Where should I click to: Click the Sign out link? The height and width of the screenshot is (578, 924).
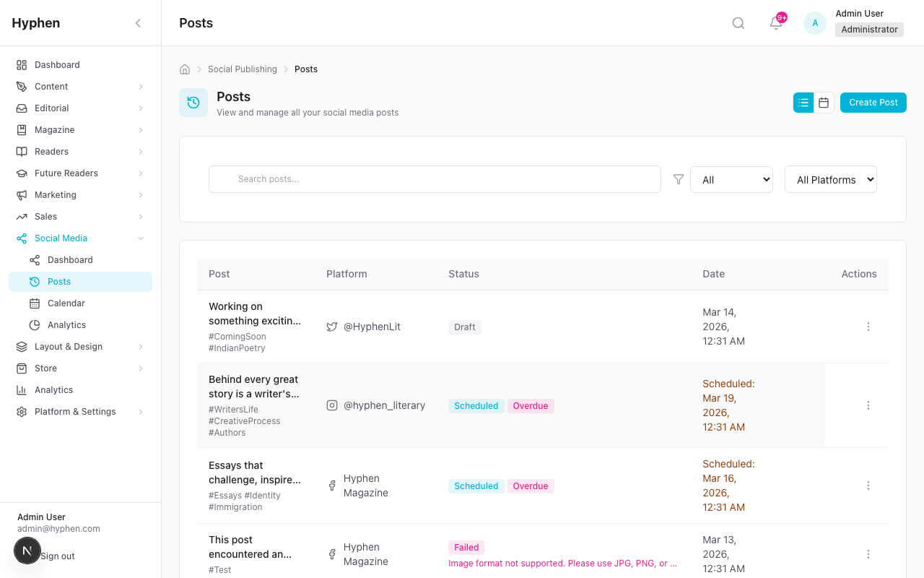click(x=58, y=556)
